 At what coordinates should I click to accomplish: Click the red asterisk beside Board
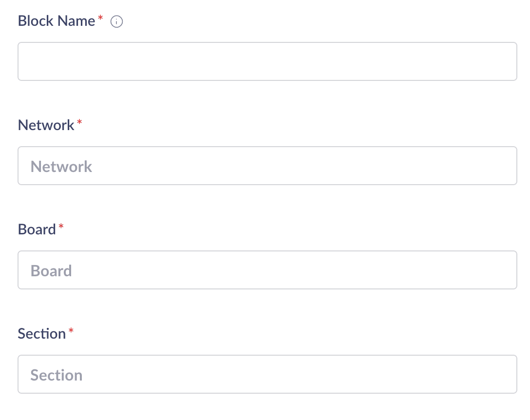pos(61,227)
